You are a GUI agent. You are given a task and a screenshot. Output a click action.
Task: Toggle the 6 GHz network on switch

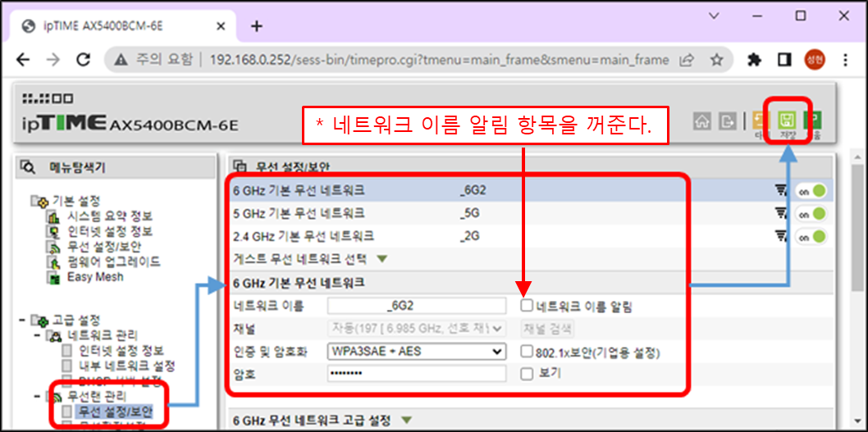tap(811, 191)
